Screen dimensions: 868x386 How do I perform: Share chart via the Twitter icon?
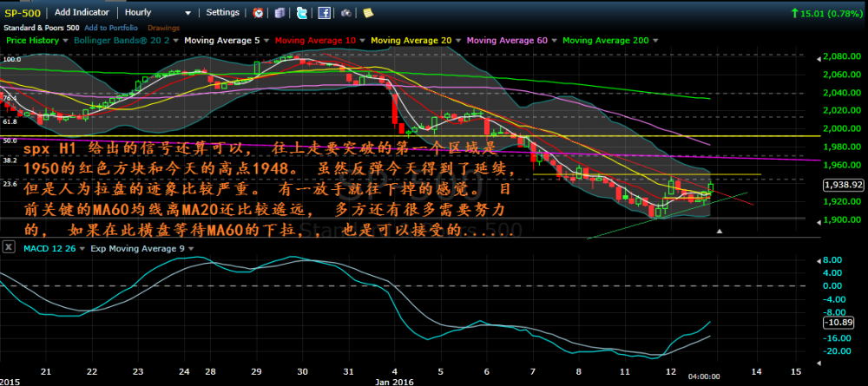pos(300,13)
